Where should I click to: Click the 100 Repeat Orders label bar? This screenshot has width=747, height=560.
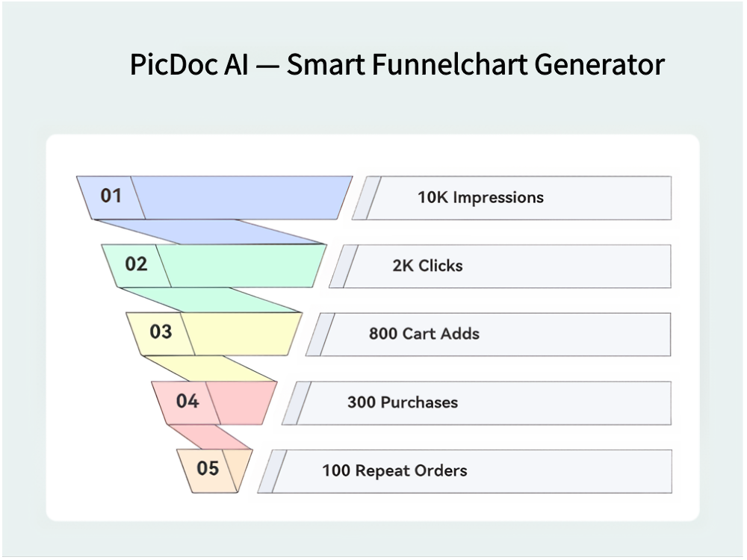point(471,471)
